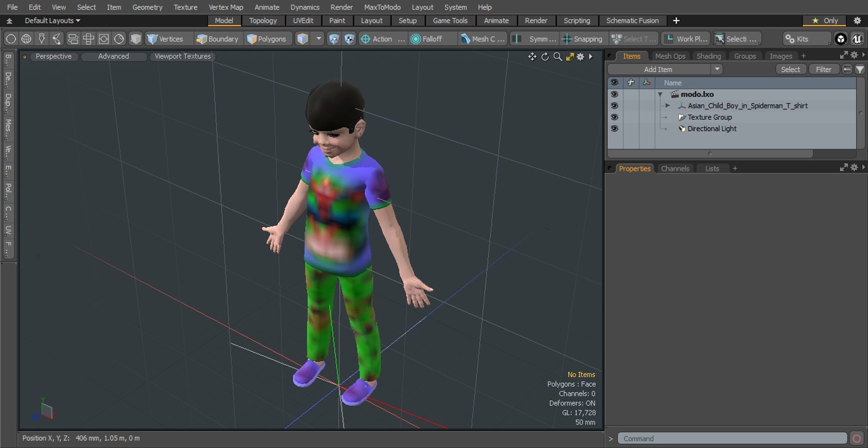Click viewport pan move icon

532,57
